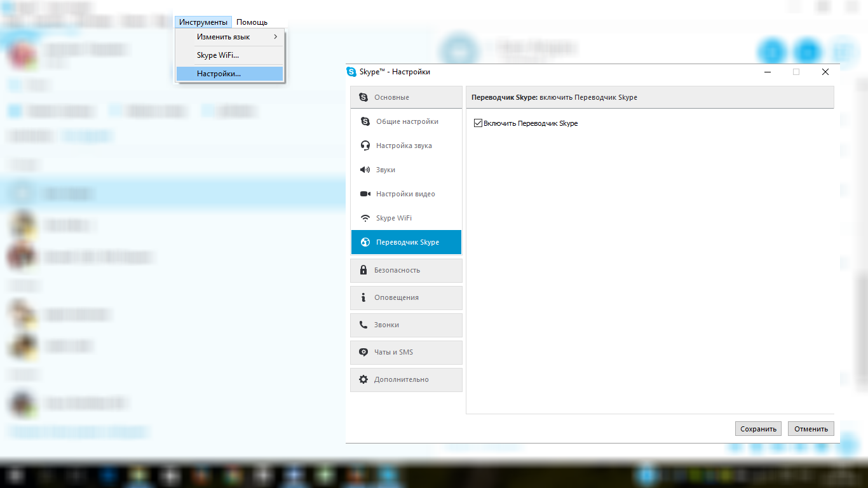
Task: Open the Дополнительно section
Action: (406, 379)
